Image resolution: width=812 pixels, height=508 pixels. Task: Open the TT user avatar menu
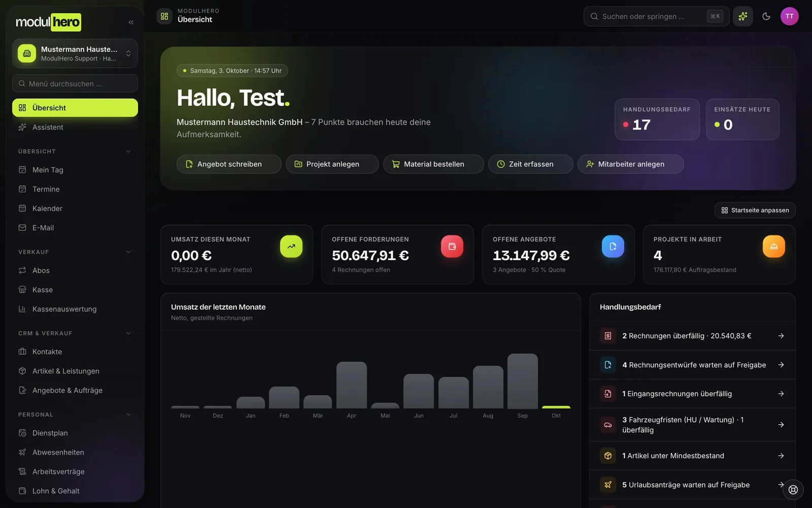tap(790, 16)
